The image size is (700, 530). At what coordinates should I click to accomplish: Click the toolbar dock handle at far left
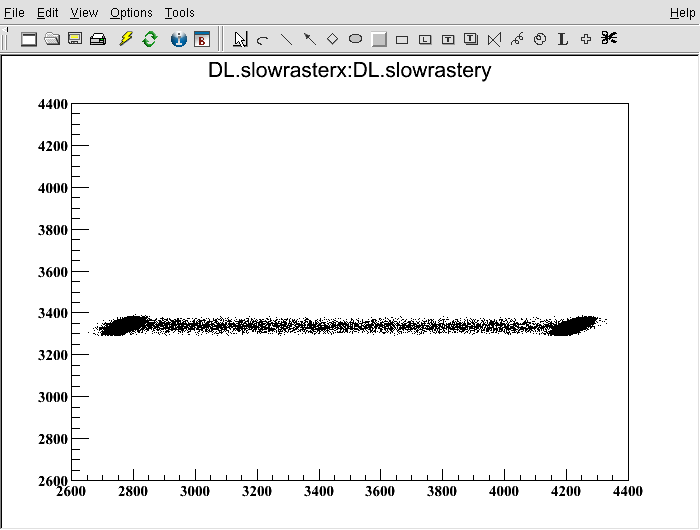click(5, 38)
